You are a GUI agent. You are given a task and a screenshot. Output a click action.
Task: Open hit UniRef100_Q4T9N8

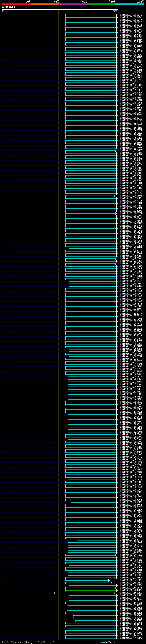pyautogui.click(x=131, y=306)
